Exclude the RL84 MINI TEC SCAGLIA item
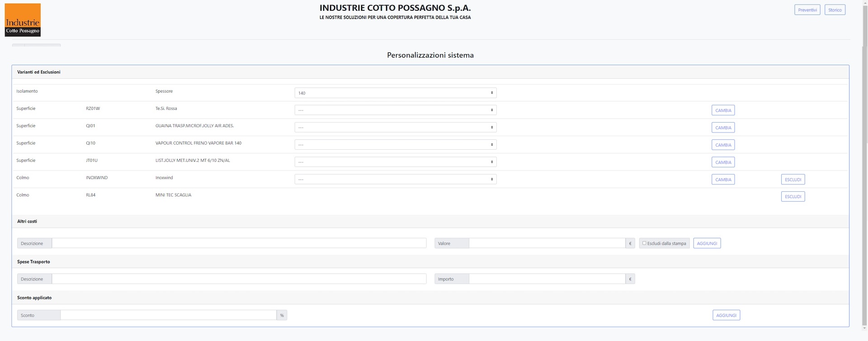The height and width of the screenshot is (341, 868). coord(793,197)
